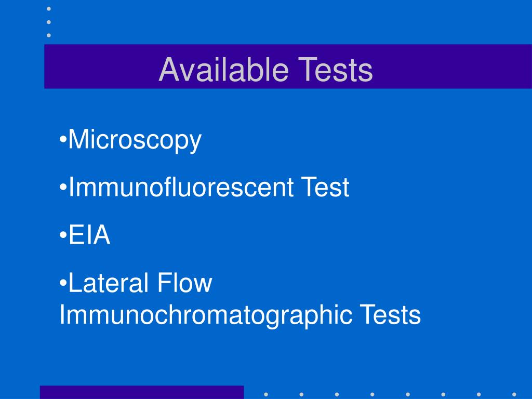
Task: Click the word 'Flow' in the last bullet
Action: pyautogui.click(x=184, y=282)
